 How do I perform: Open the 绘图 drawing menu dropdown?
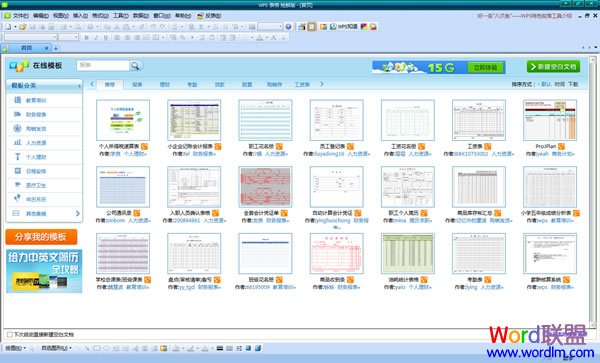coord(15,348)
